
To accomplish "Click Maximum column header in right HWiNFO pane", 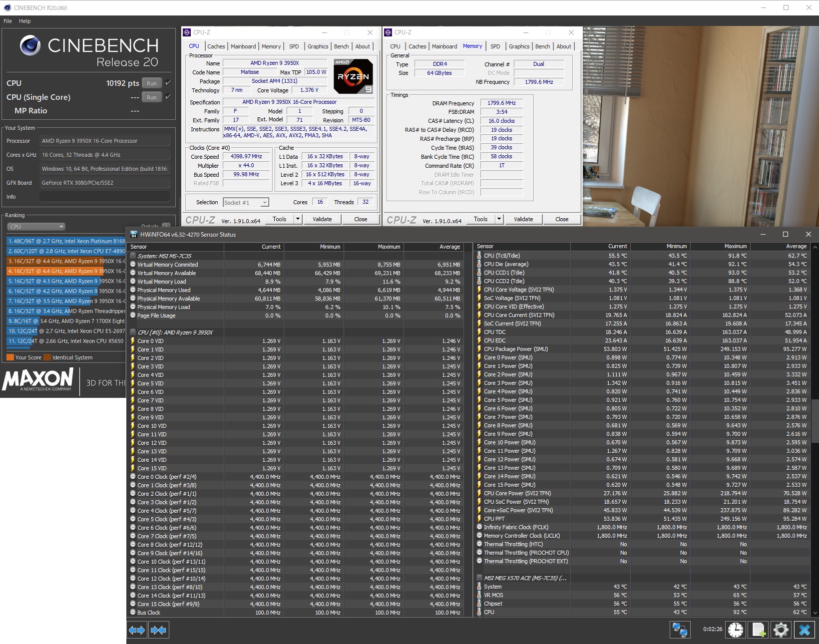I will click(x=720, y=246).
